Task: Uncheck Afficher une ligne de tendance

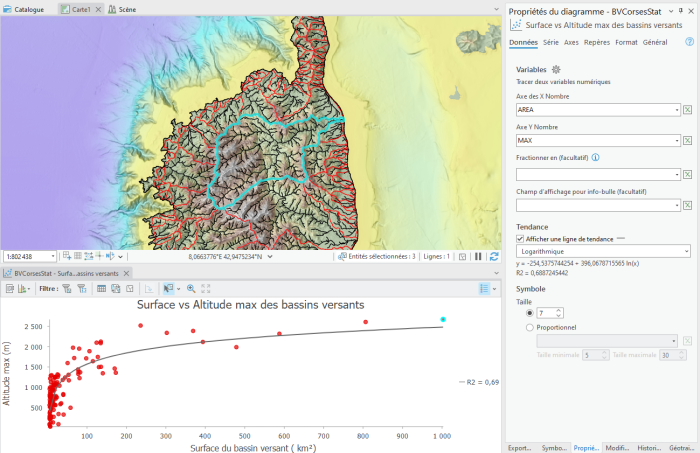Action: pos(520,239)
